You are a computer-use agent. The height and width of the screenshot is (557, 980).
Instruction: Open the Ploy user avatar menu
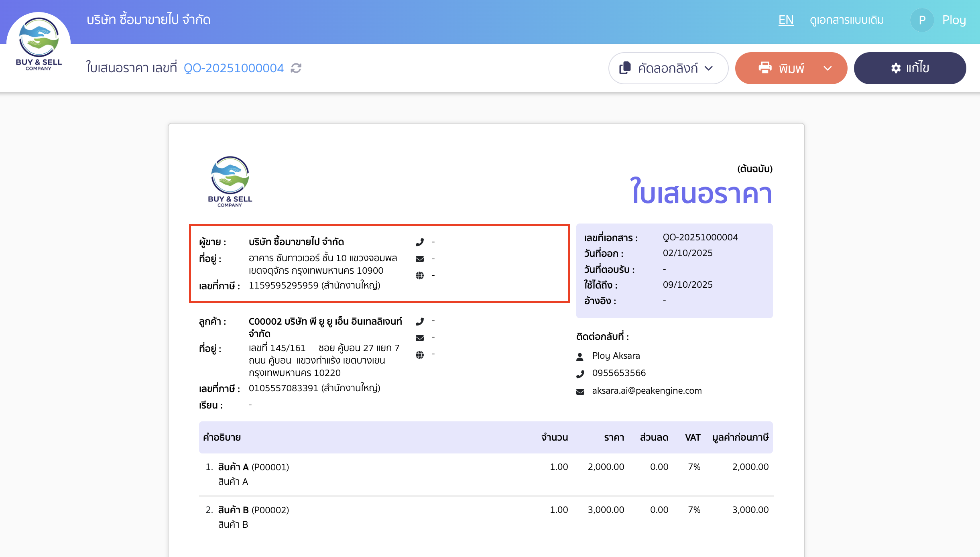pyautogui.click(x=922, y=20)
